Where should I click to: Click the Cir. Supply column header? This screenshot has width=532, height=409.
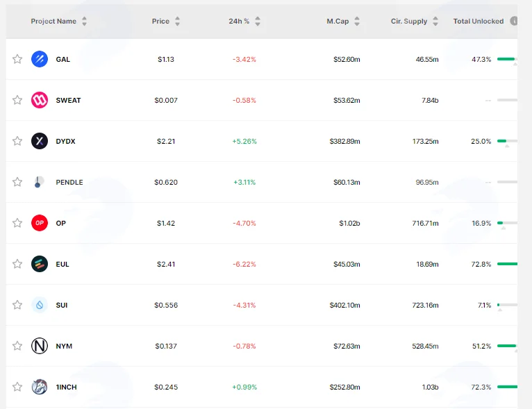[x=409, y=21]
